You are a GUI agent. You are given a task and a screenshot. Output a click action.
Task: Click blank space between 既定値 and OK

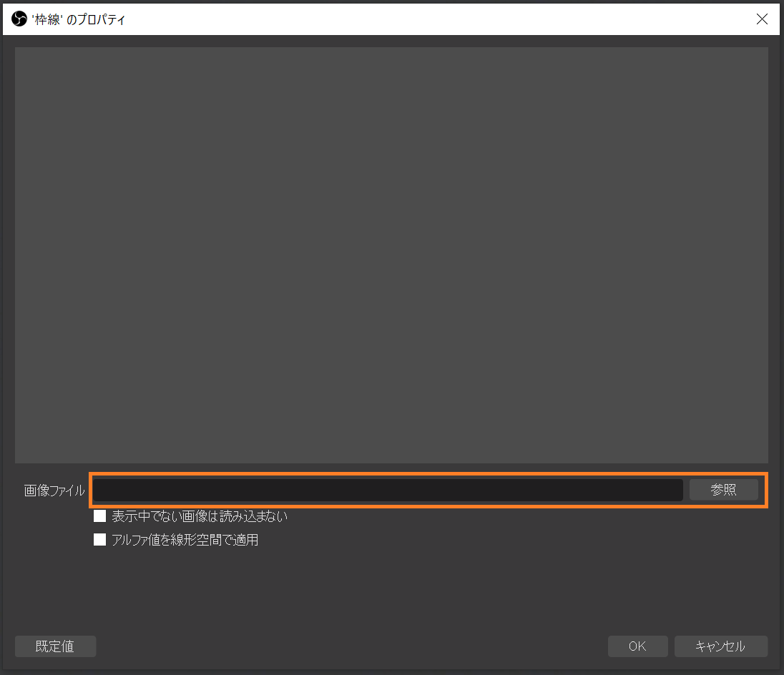[x=351, y=646]
